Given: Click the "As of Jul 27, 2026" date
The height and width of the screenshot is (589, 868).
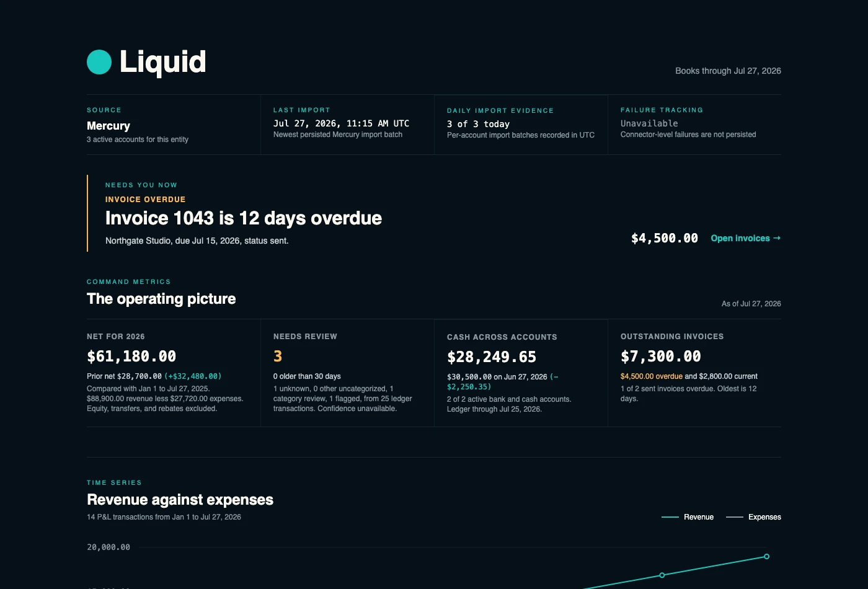Looking at the screenshot, I should coord(751,304).
